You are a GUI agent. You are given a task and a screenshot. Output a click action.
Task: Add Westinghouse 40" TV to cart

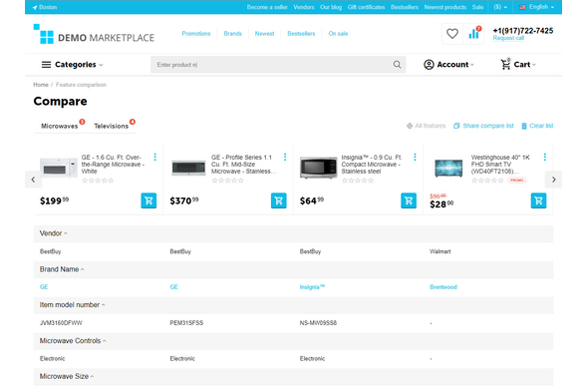(538, 200)
